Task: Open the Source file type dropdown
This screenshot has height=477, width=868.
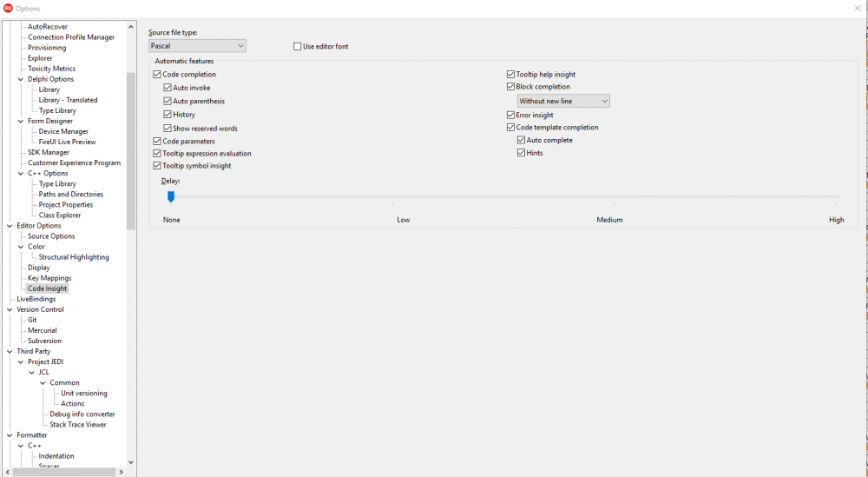Action: 197,46
